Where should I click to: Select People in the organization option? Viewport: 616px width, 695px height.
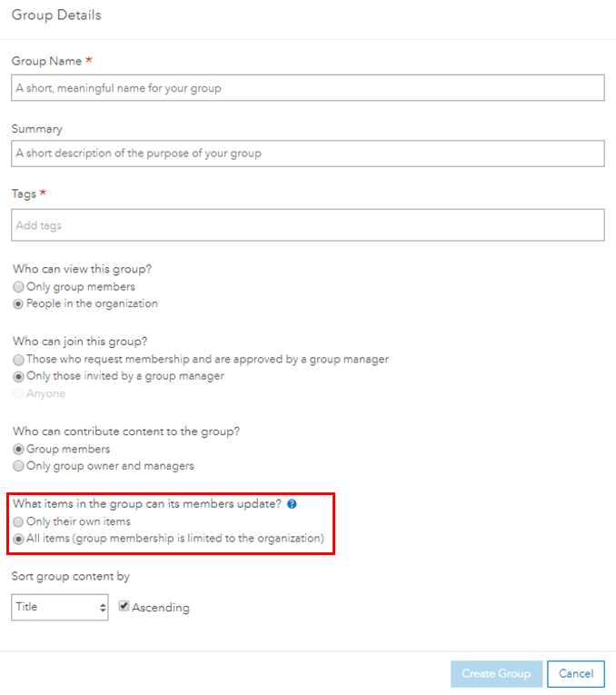18,304
